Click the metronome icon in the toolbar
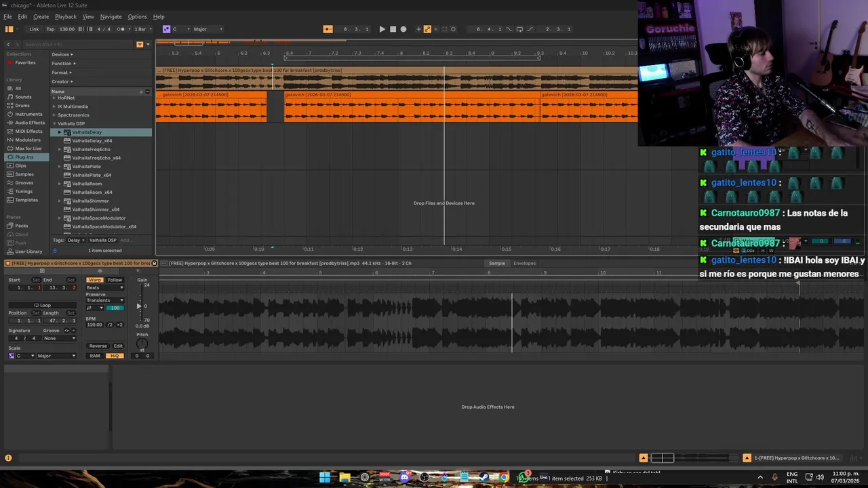 pyautogui.click(x=120, y=29)
